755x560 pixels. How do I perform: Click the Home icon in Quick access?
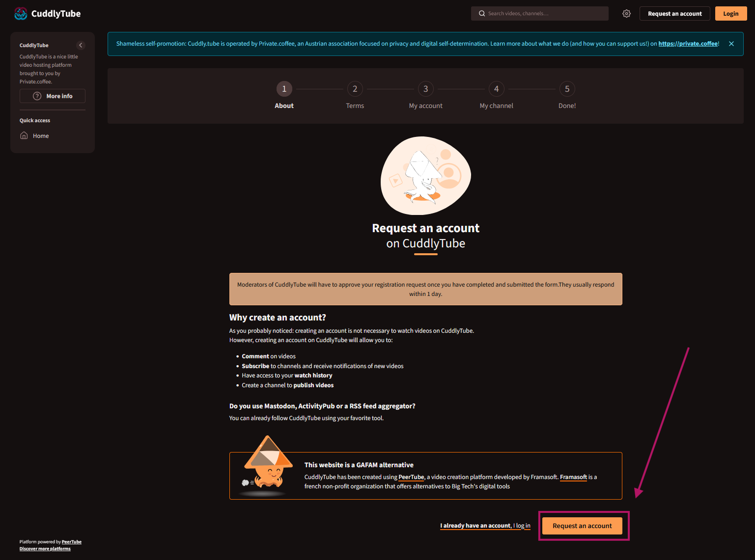tap(24, 136)
